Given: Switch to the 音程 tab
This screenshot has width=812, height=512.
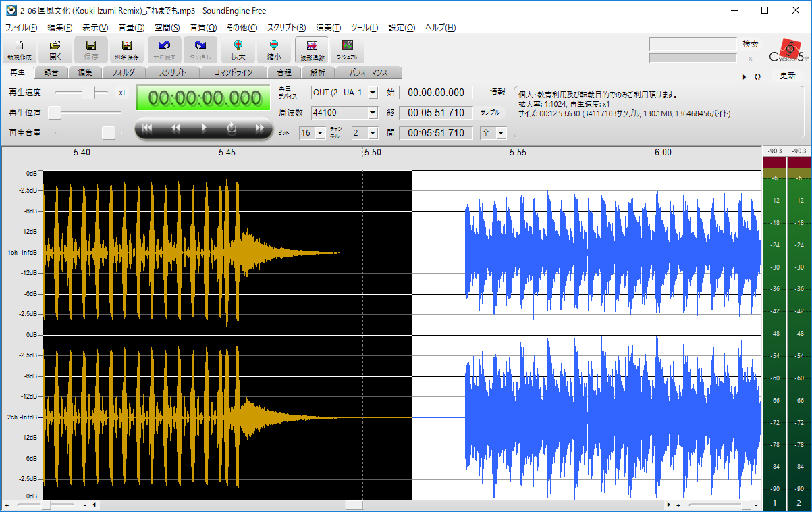Looking at the screenshot, I should [x=284, y=72].
